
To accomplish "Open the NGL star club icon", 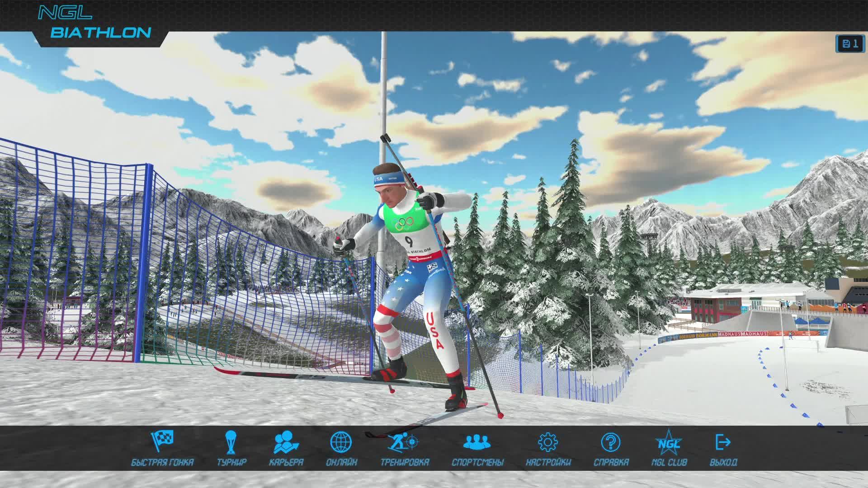I will [669, 441].
